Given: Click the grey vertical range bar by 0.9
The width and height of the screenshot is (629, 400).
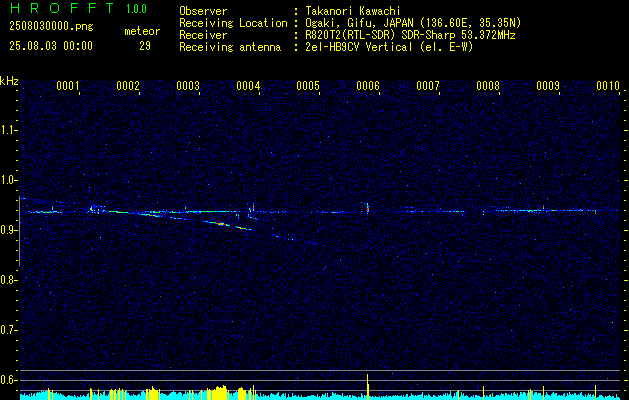Looking at the screenshot, I should click(x=20, y=231).
